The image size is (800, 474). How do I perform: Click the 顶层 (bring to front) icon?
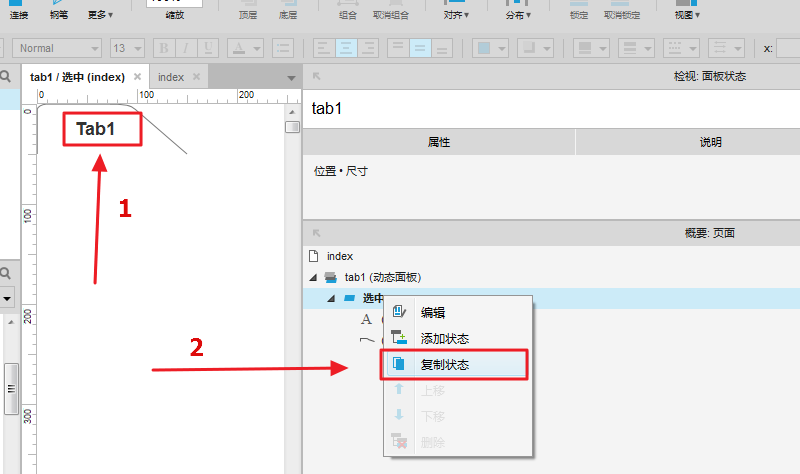248,12
